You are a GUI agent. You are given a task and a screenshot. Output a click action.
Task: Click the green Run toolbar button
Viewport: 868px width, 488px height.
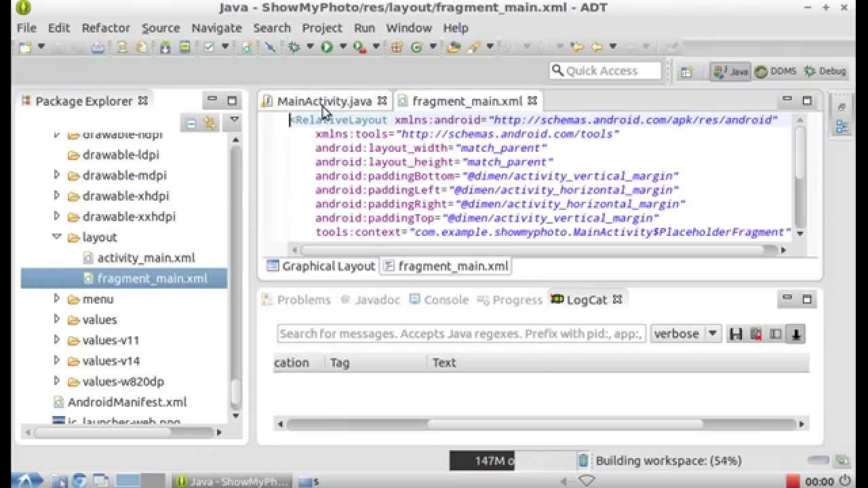tap(327, 47)
